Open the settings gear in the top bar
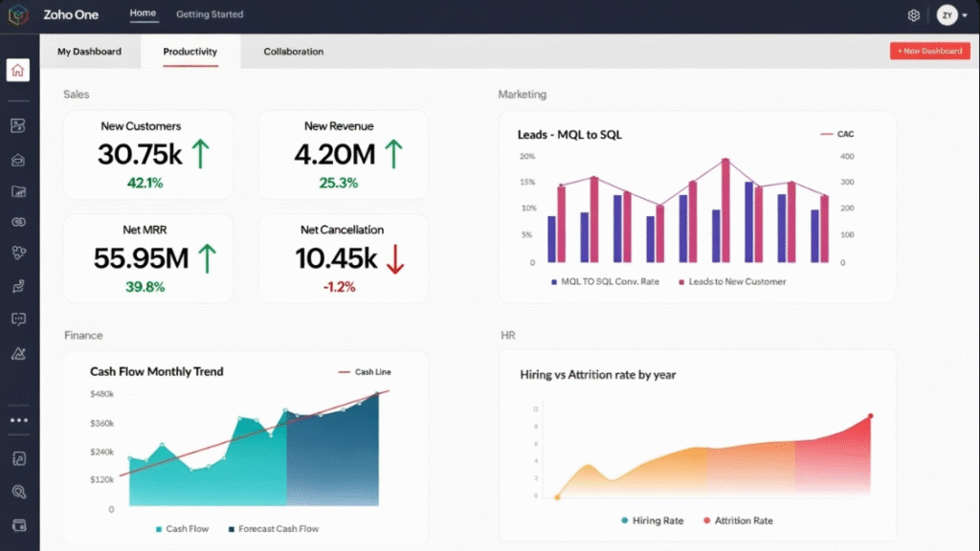980x551 pixels. point(913,14)
